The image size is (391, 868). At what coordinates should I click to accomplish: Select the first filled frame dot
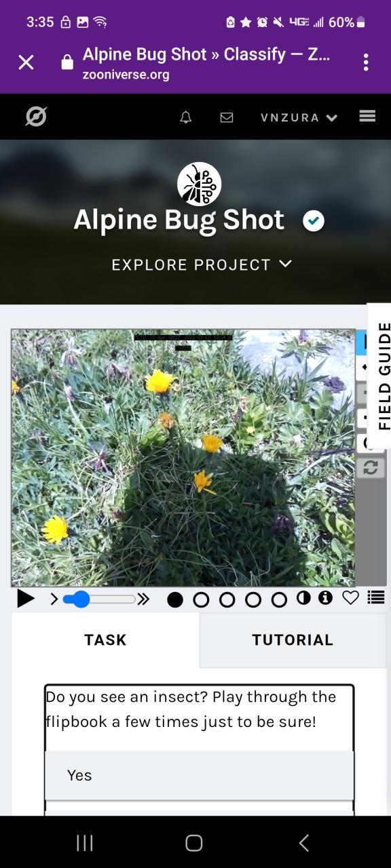pos(175,599)
